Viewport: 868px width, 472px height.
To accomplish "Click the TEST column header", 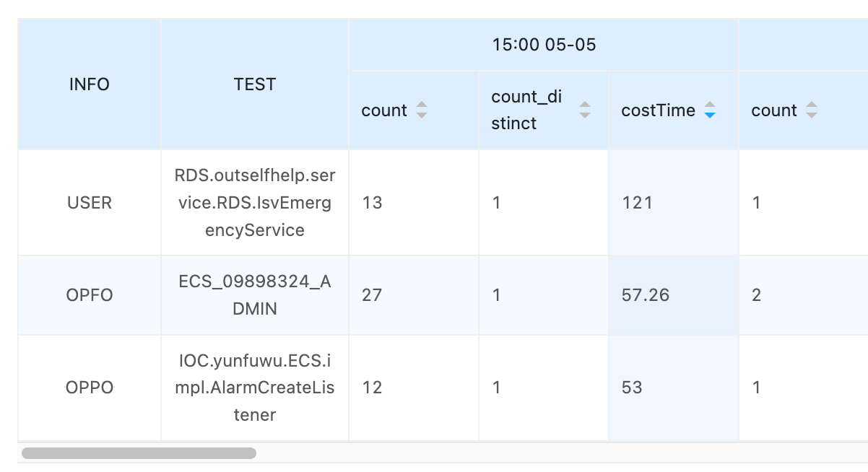I will pyautogui.click(x=255, y=84).
